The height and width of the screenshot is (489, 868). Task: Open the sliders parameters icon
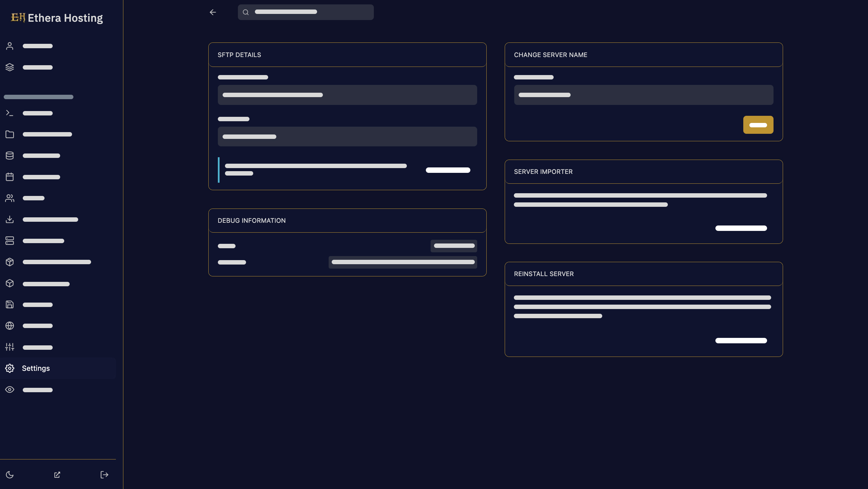10,347
